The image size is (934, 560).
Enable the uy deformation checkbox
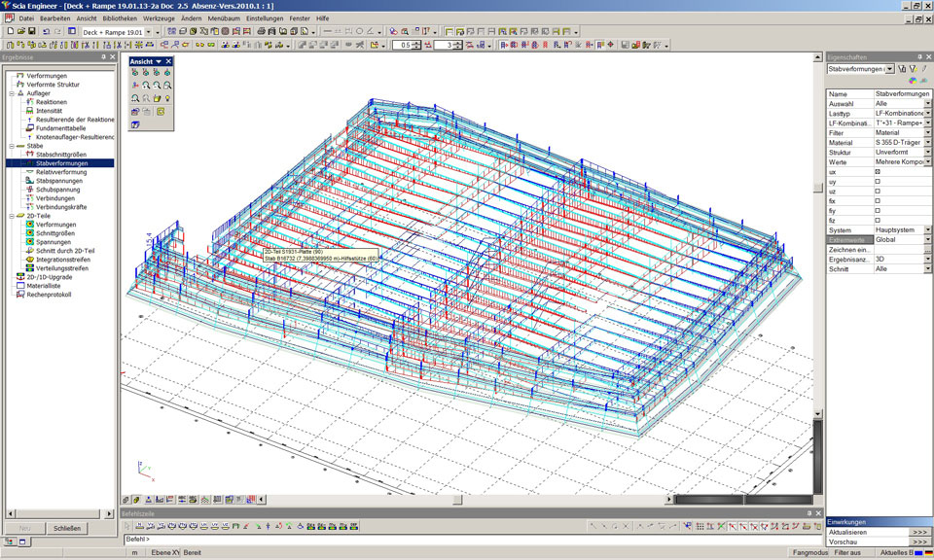coord(878,182)
